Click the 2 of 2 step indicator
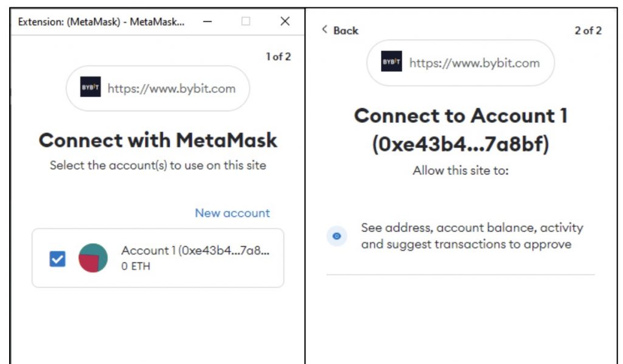623x364 pixels. (x=588, y=30)
